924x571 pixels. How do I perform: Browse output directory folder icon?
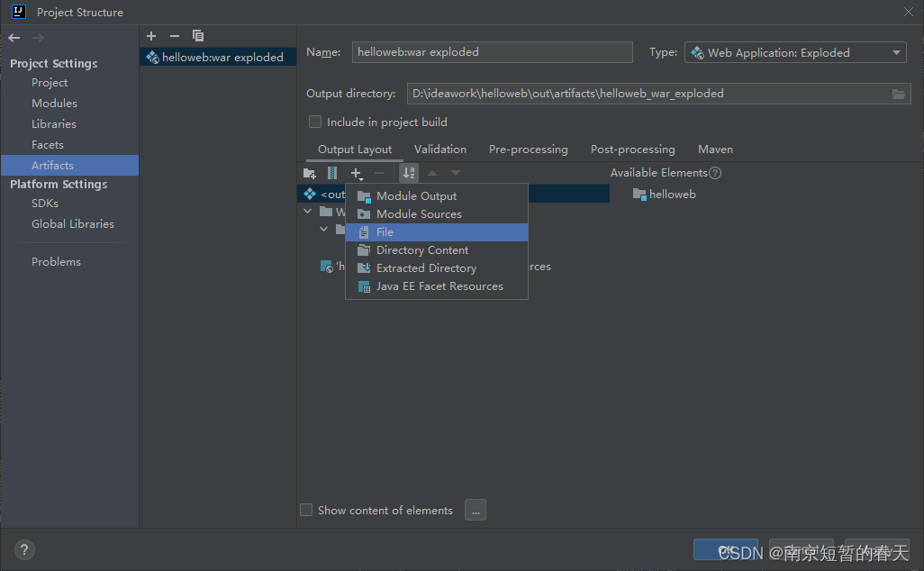pyautogui.click(x=899, y=94)
